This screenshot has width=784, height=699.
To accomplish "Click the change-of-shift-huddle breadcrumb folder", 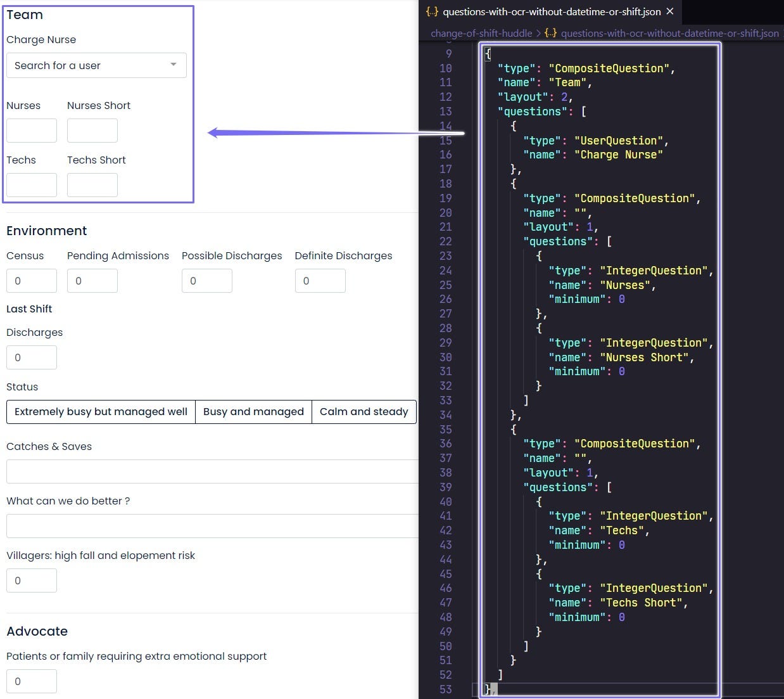I will click(481, 33).
